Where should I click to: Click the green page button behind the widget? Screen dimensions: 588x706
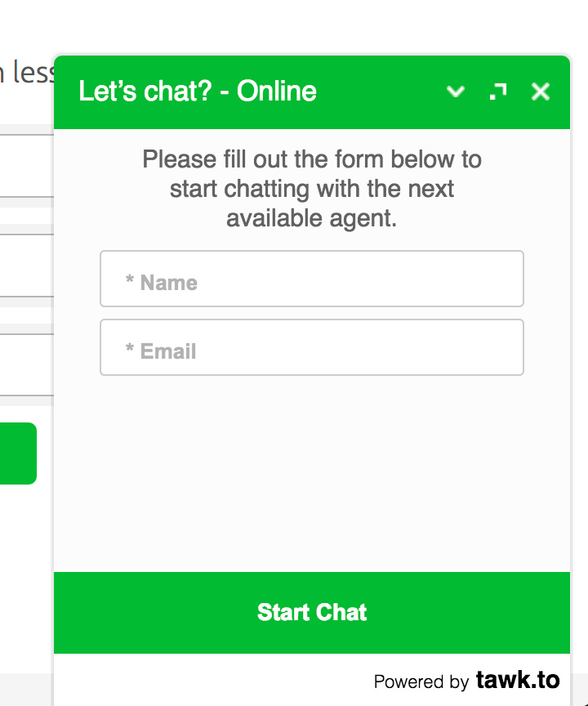pos(18,454)
